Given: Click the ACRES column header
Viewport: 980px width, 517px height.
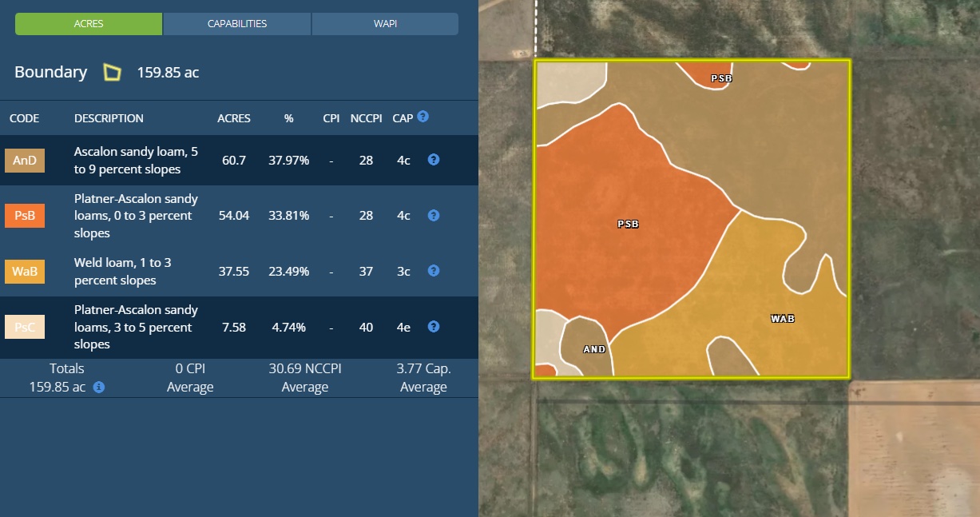Looking at the screenshot, I should point(234,118).
